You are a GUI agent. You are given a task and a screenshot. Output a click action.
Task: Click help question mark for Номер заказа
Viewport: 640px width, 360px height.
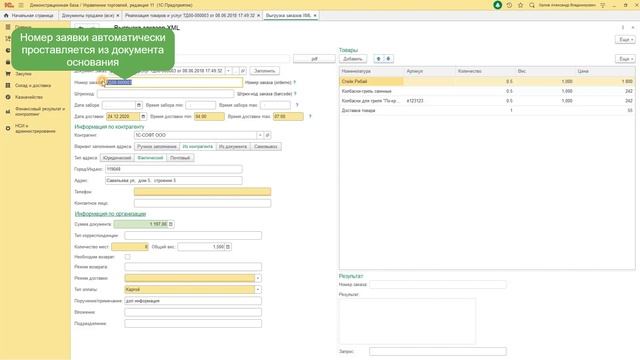coord(295,82)
